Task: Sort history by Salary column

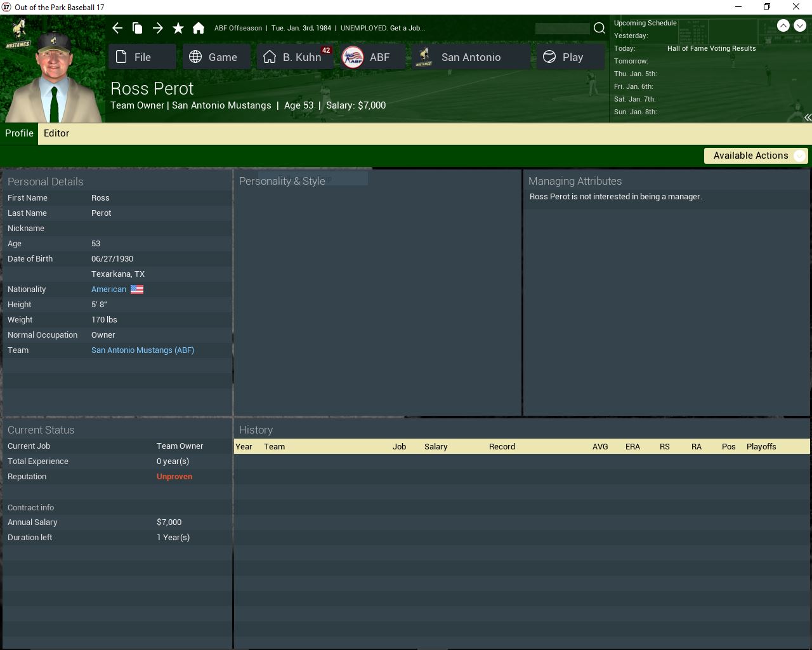Action: [x=436, y=447]
